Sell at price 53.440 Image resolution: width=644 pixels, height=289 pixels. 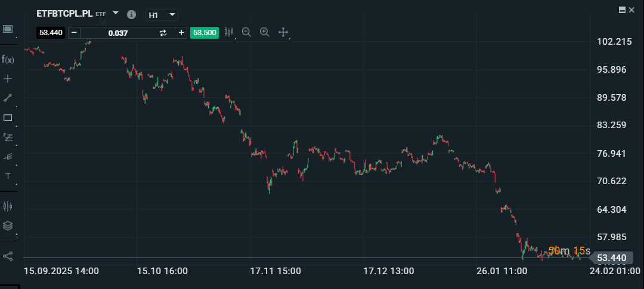coord(51,33)
